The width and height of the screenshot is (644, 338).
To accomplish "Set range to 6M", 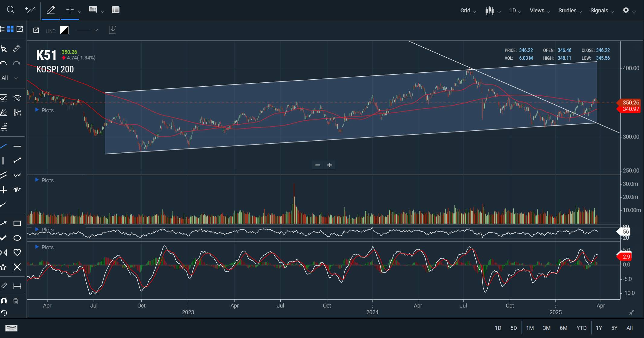I will pos(564,328).
